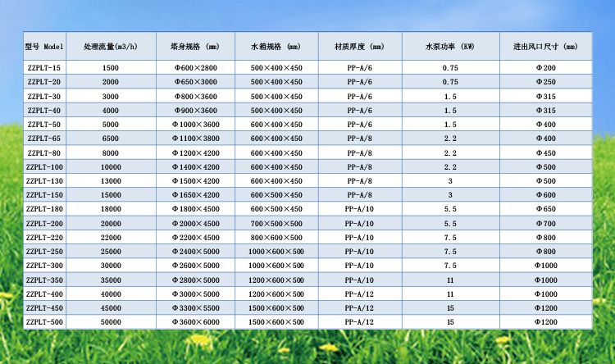This screenshot has height=364, width=615.
Task: Click tower spec Φ3300×5500
Action: point(196,308)
